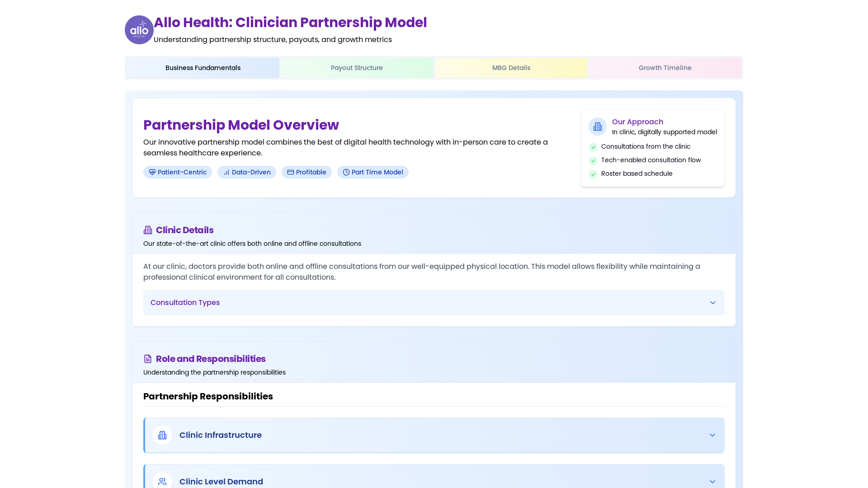Expand the Clinic Level Demand accordion

[434, 477]
